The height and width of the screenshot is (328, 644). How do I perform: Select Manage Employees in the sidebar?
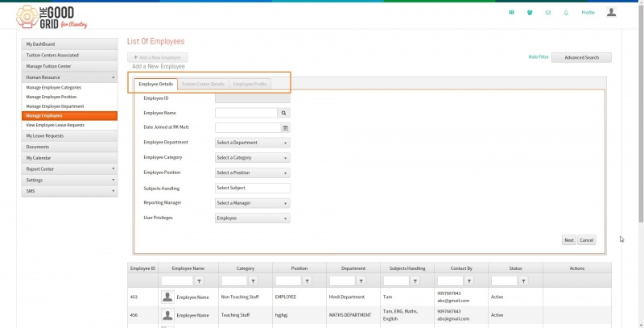69,116
